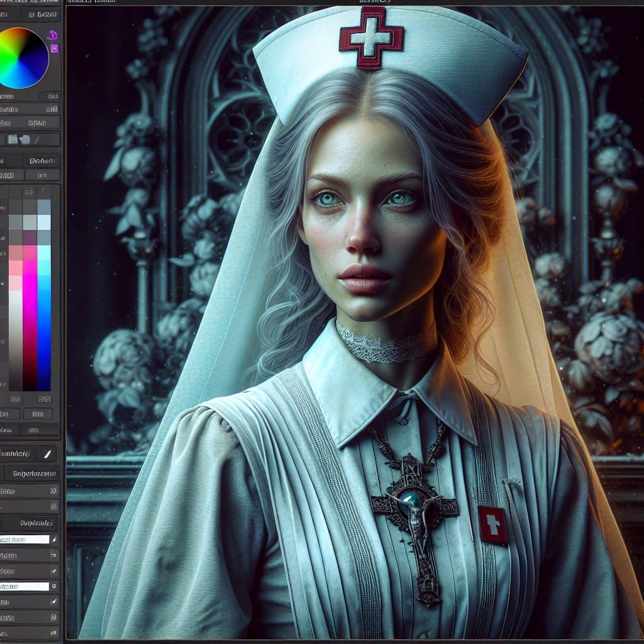Click the purple swirl icon beside the color wheel
The width and height of the screenshot is (644, 644).
coord(53,35)
